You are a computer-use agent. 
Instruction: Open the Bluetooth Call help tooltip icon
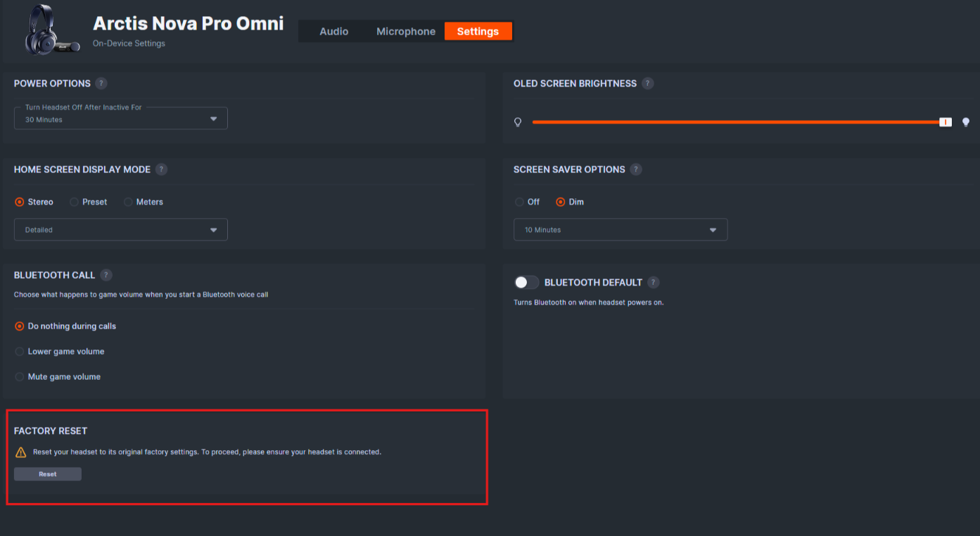pos(106,275)
